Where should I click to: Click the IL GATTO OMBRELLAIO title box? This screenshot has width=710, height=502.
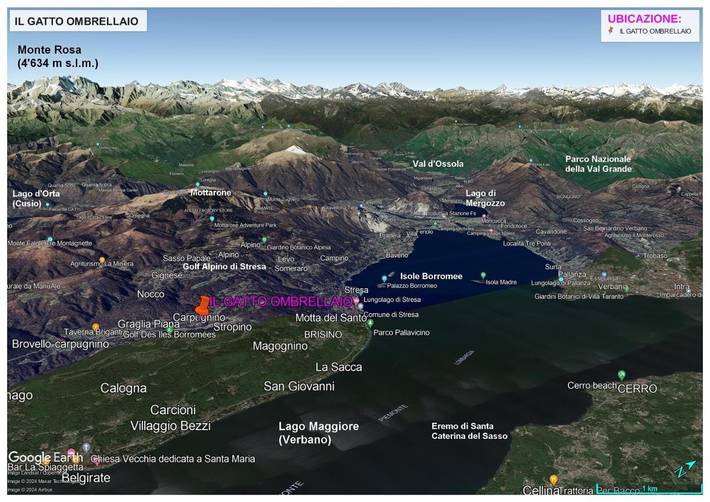coord(77,21)
